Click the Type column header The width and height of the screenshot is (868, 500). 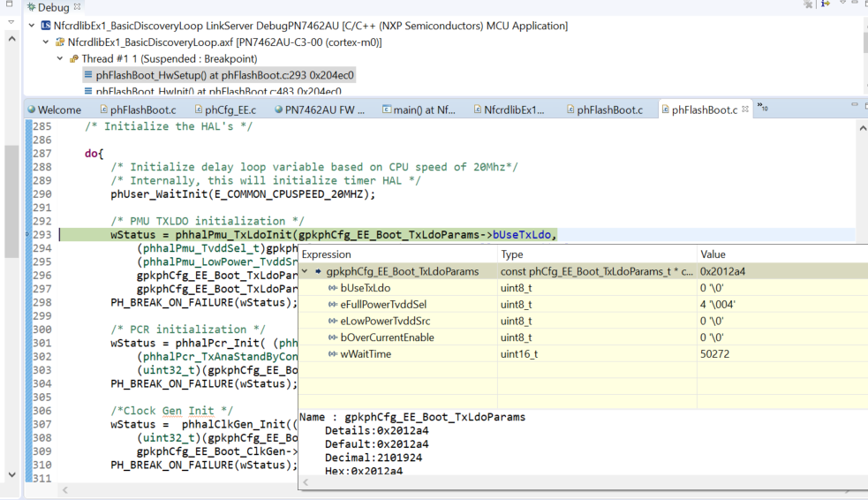(x=597, y=254)
